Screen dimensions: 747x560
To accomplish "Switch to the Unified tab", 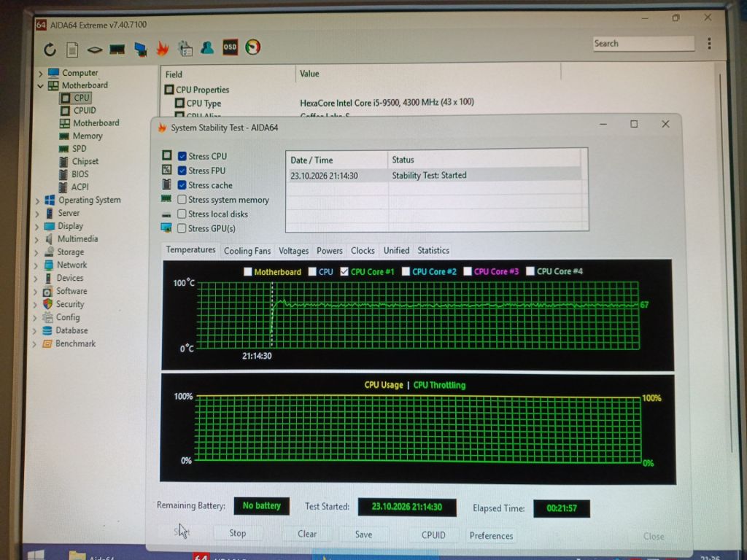I will (x=396, y=251).
